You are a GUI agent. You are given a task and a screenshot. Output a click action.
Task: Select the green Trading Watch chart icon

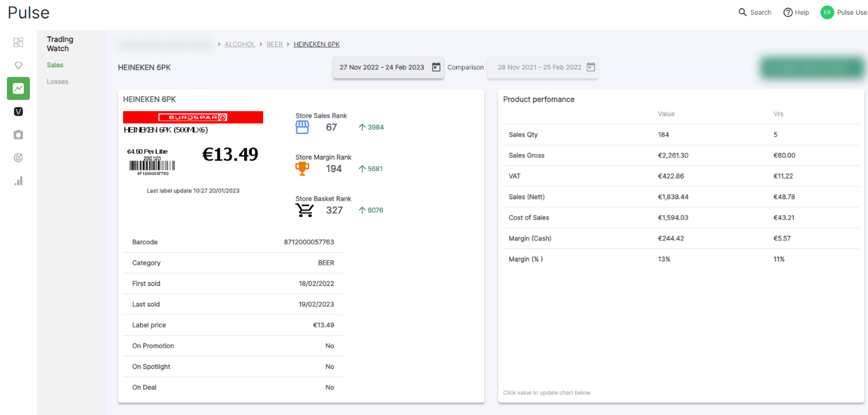[18, 88]
